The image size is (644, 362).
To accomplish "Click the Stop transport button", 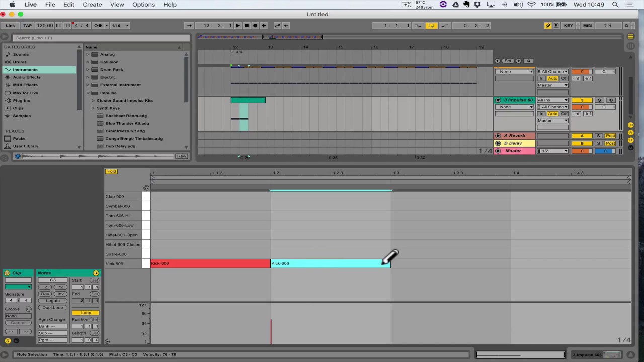I will click(x=247, y=26).
